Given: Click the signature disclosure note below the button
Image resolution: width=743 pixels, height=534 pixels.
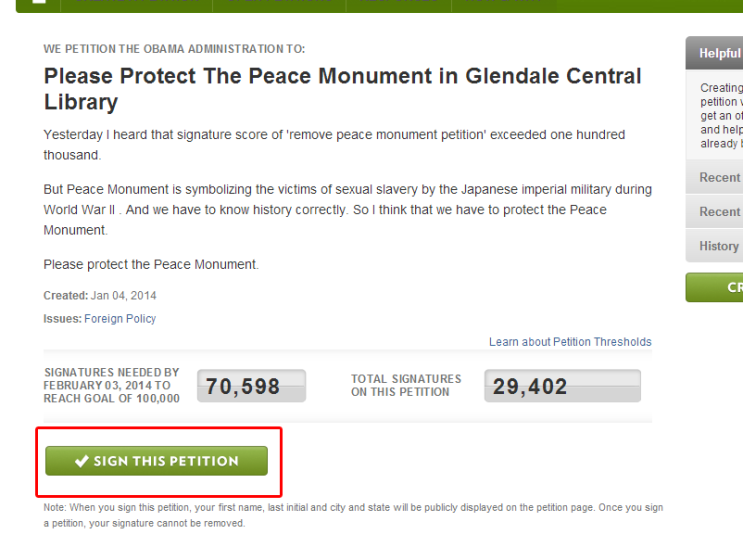Looking at the screenshot, I should 353,515.
